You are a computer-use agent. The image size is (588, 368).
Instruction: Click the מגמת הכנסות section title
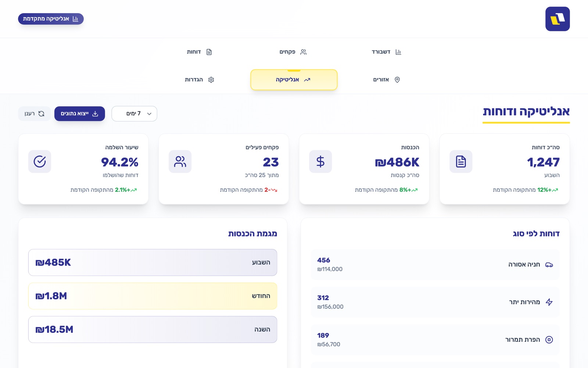pos(252,234)
